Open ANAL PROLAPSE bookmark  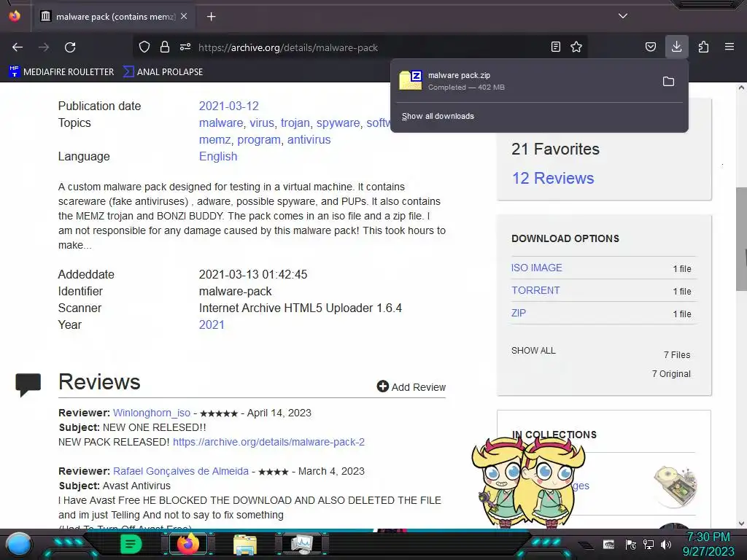point(163,72)
